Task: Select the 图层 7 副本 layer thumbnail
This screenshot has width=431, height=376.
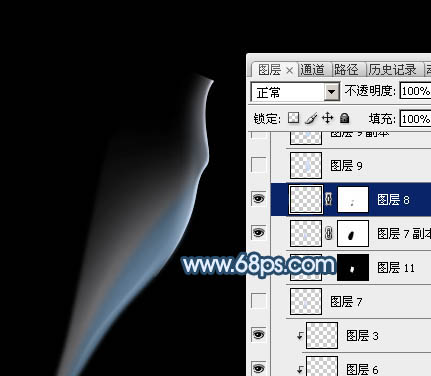Action: (306, 233)
